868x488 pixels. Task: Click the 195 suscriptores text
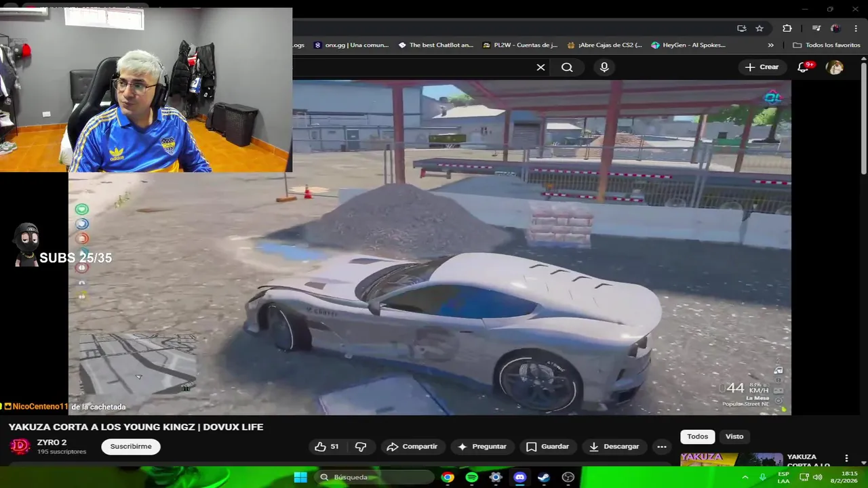[62, 452]
